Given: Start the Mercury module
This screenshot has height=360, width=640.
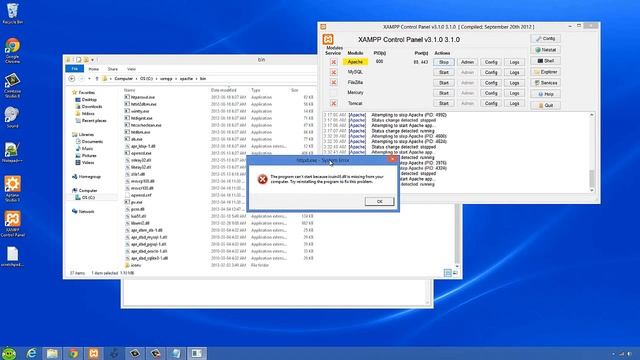Looking at the screenshot, I should 444,93.
